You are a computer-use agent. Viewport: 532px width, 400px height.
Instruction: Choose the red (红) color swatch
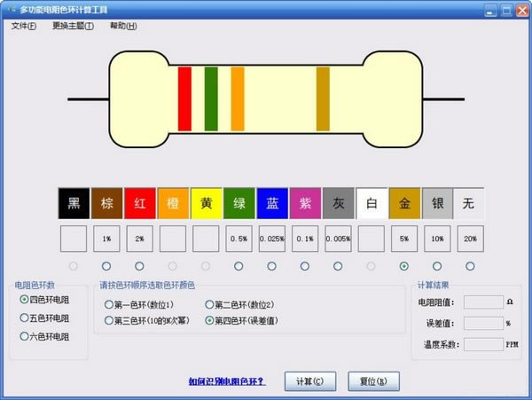point(139,203)
